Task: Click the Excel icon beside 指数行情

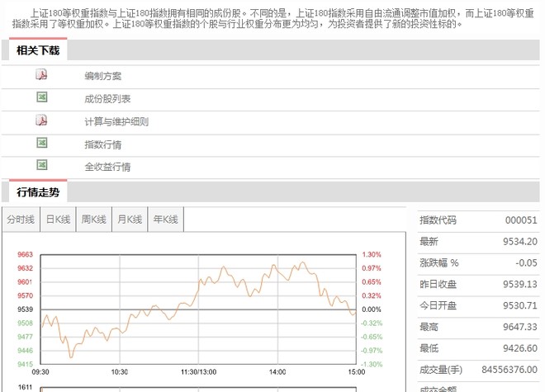Action: [x=42, y=143]
